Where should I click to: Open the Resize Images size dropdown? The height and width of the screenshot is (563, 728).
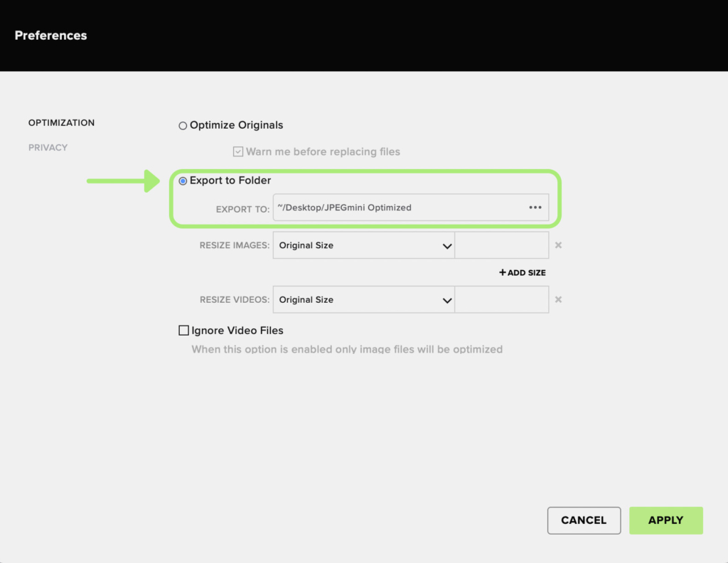tap(363, 245)
